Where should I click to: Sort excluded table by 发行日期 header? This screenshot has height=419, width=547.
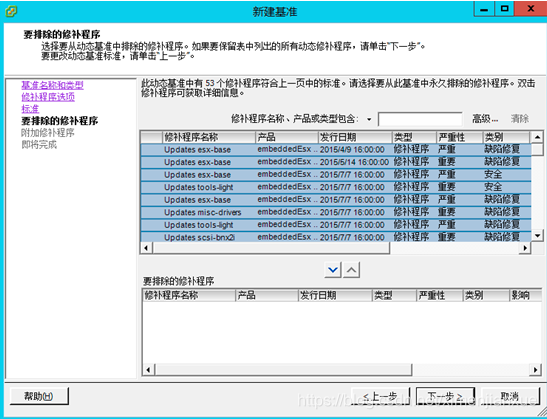[335, 295]
